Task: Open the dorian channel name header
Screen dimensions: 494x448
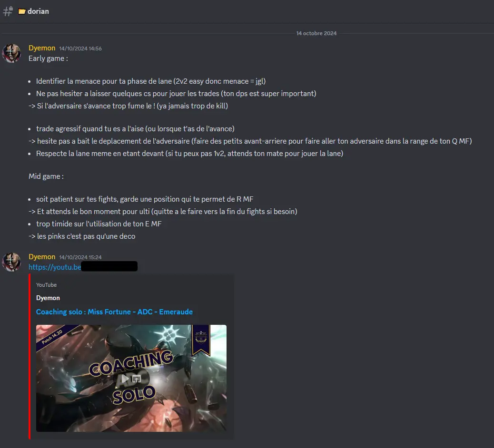Action: [38, 11]
